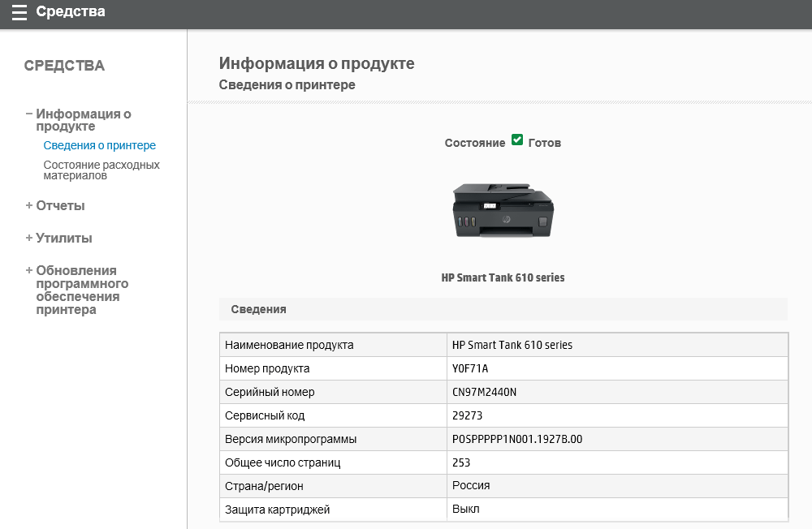The width and height of the screenshot is (812, 529).
Task: Click the service code 29273 cell
Action: coord(466,415)
